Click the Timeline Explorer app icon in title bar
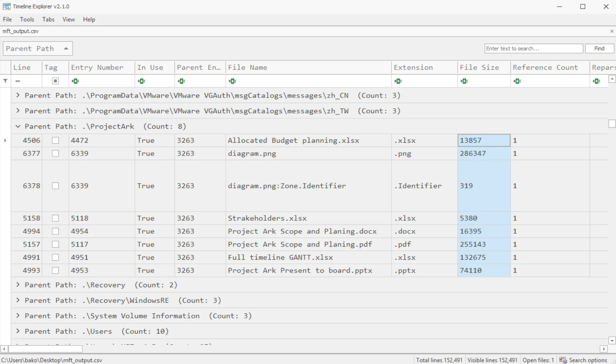616x364 pixels. (6, 6)
